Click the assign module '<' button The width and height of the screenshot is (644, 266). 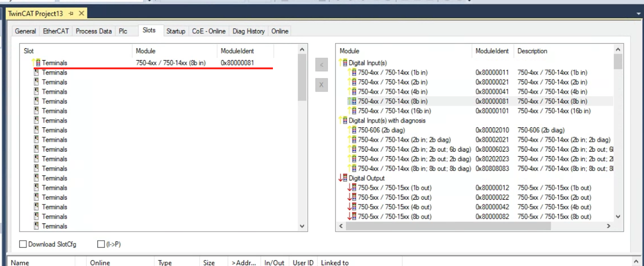click(x=322, y=65)
